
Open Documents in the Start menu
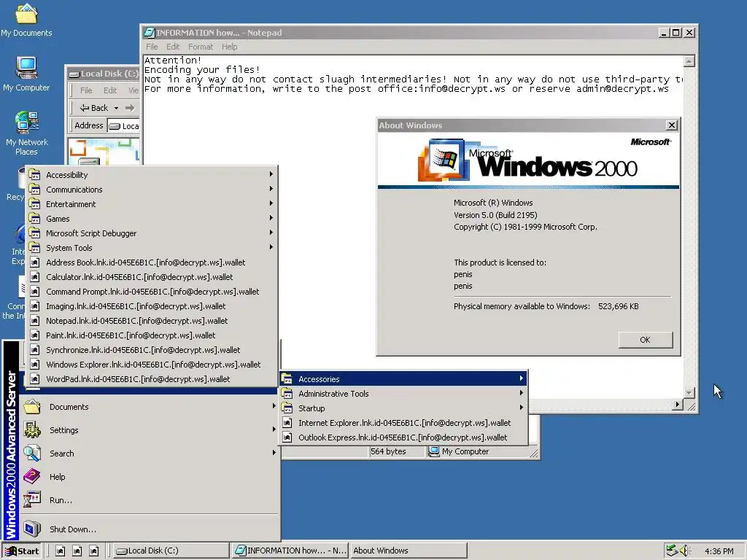click(150, 407)
